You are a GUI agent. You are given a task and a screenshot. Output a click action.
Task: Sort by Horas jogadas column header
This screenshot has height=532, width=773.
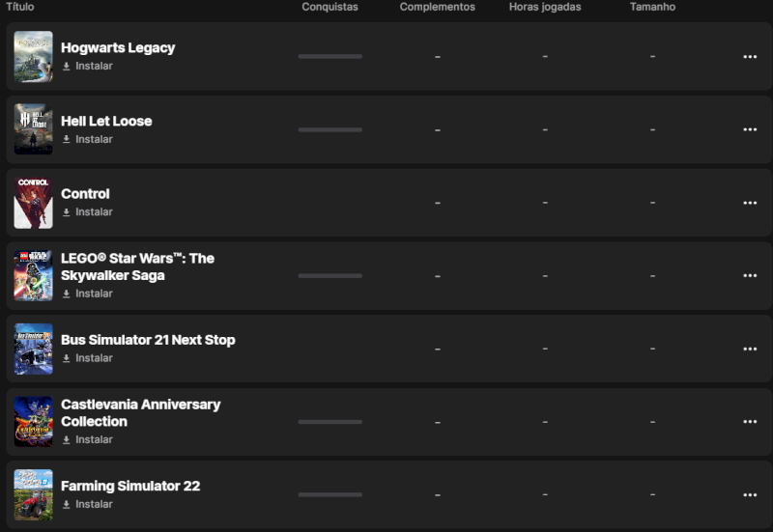[545, 7]
